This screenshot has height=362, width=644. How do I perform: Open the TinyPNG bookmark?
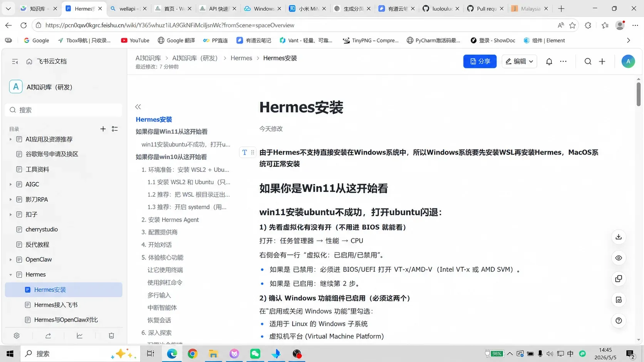click(371, 40)
